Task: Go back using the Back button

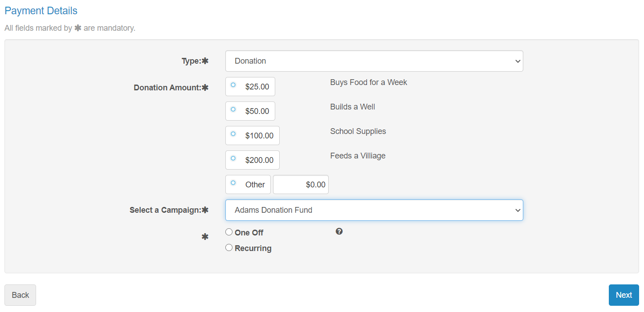Action: (x=20, y=295)
